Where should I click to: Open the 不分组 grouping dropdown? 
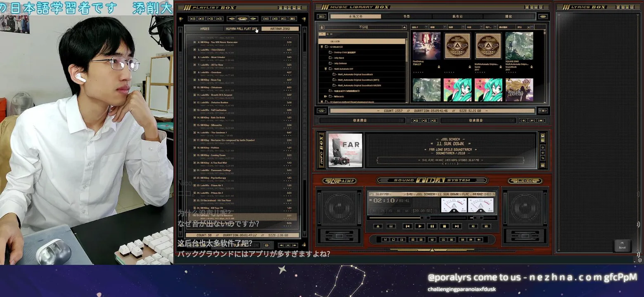pyautogui.click(x=363, y=27)
